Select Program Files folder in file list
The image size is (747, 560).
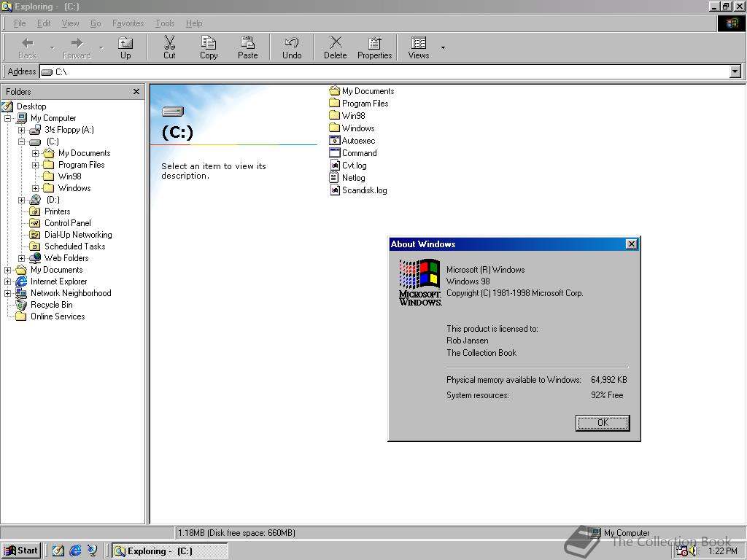coord(359,104)
